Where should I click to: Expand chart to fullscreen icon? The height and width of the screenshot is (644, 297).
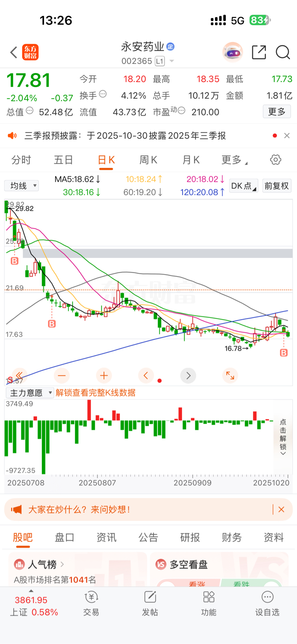tap(230, 376)
